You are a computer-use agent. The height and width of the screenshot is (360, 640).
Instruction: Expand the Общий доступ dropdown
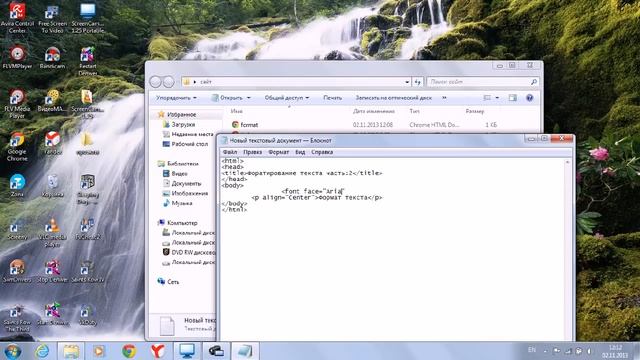287,98
